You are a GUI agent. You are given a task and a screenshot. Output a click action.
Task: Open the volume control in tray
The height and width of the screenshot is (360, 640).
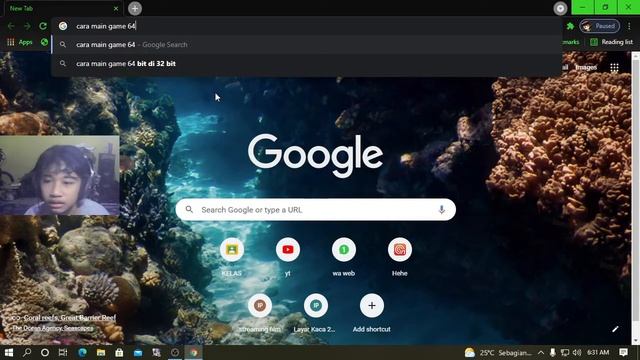click(577, 353)
